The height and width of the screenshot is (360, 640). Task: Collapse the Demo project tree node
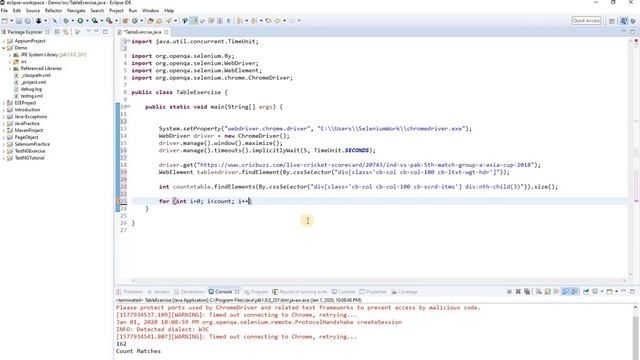4,48
